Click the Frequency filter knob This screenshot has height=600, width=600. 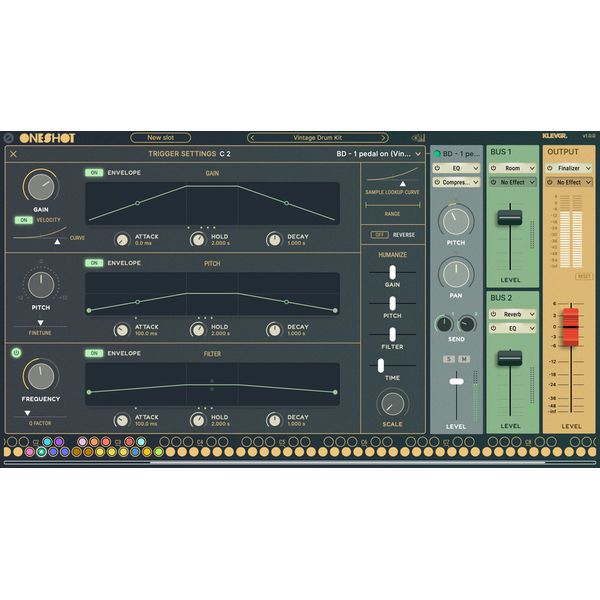pyautogui.click(x=41, y=375)
